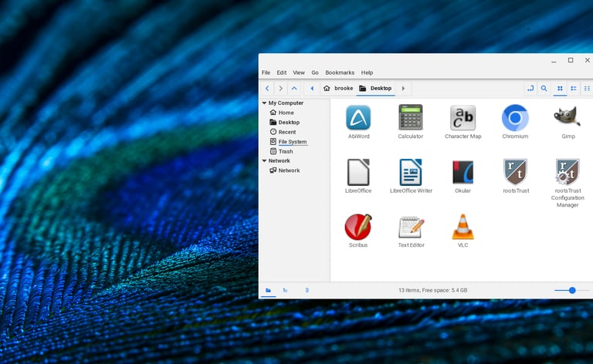Viewport: 593px width, 364px height.
Task: Open the View menu
Action: (x=298, y=72)
